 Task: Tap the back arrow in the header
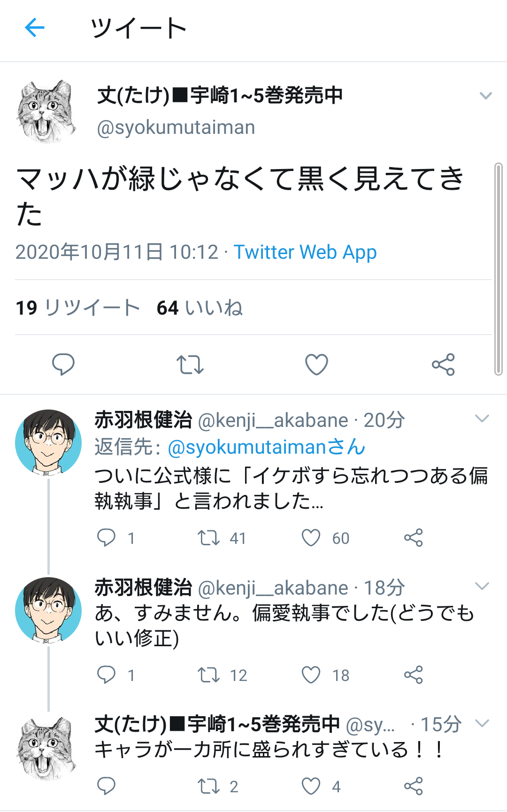coord(35,28)
